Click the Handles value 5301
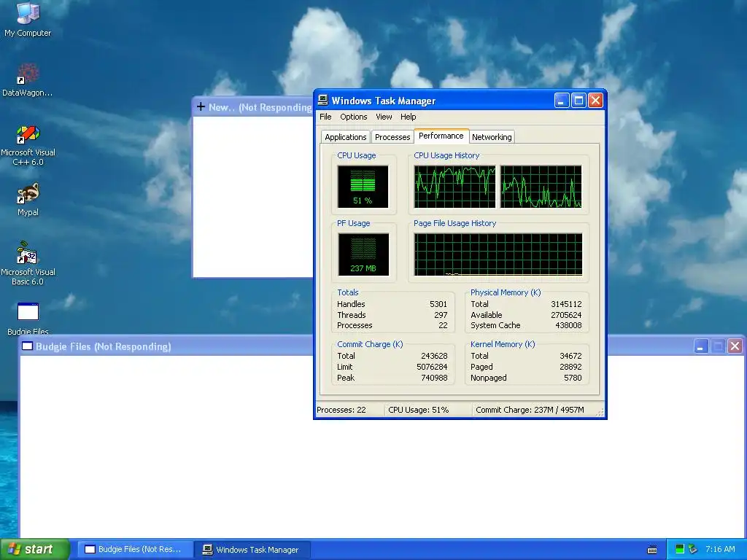747x560 pixels. coord(438,304)
